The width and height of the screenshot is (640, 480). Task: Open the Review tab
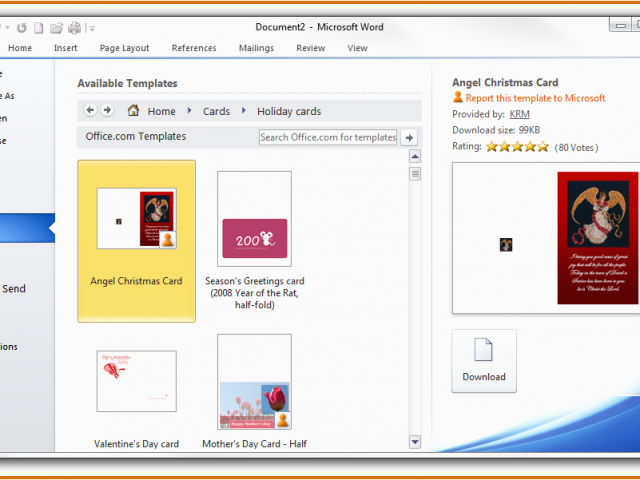(x=311, y=48)
